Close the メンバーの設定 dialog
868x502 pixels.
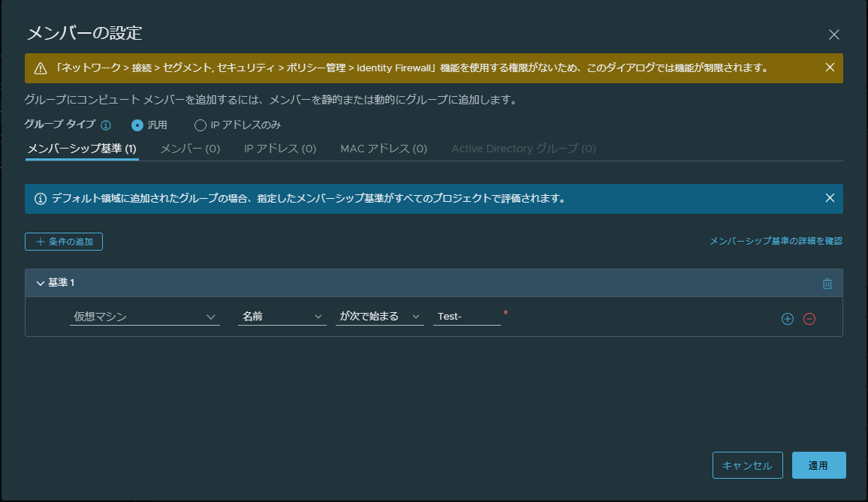click(833, 35)
